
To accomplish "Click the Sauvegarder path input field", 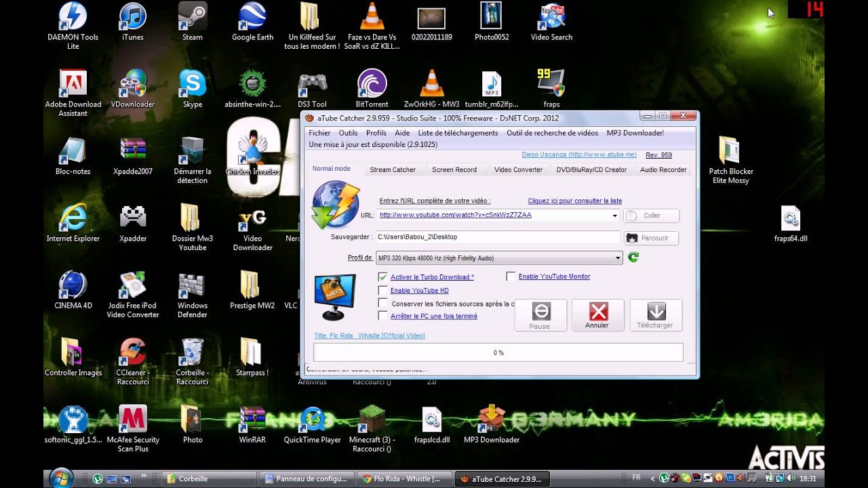I will tap(498, 237).
